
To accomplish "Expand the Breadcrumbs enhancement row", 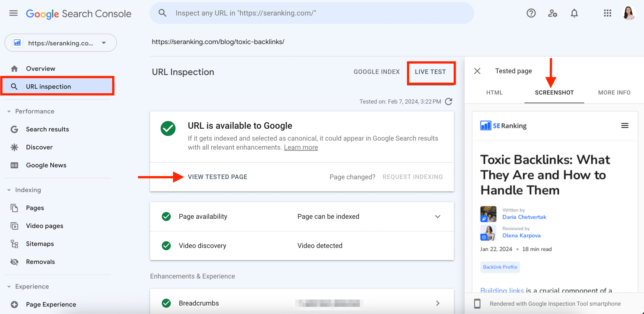I will 437,303.
